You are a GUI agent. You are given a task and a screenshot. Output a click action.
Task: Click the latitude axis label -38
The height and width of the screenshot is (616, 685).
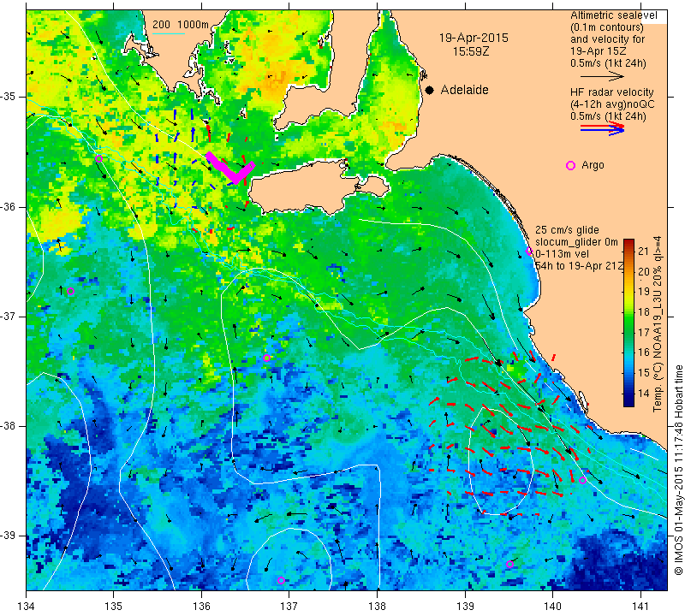9,426
